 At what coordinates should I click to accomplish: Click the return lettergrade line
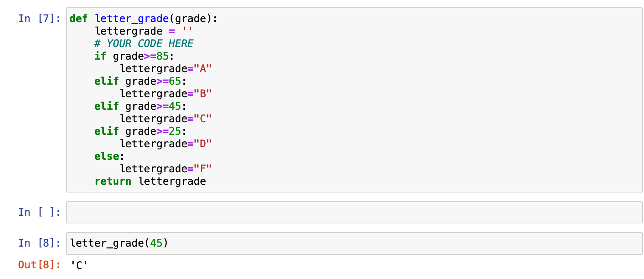[150, 181]
